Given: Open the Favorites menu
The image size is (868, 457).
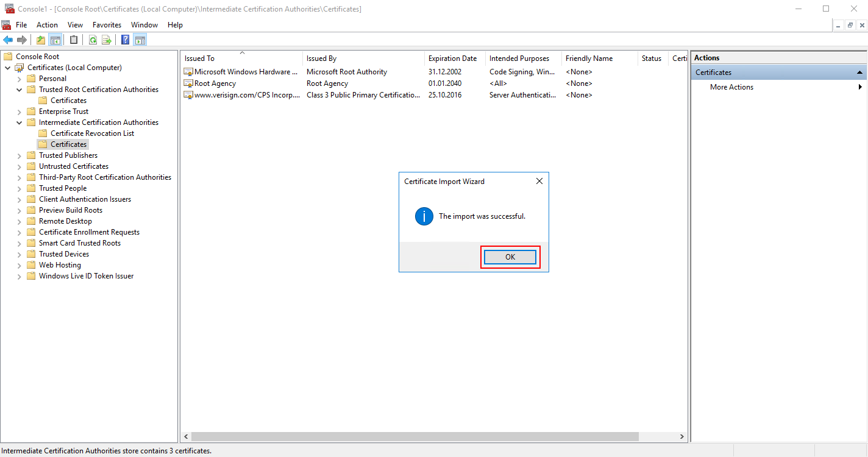Looking at the screenshot, I should (x=107, y=24).
